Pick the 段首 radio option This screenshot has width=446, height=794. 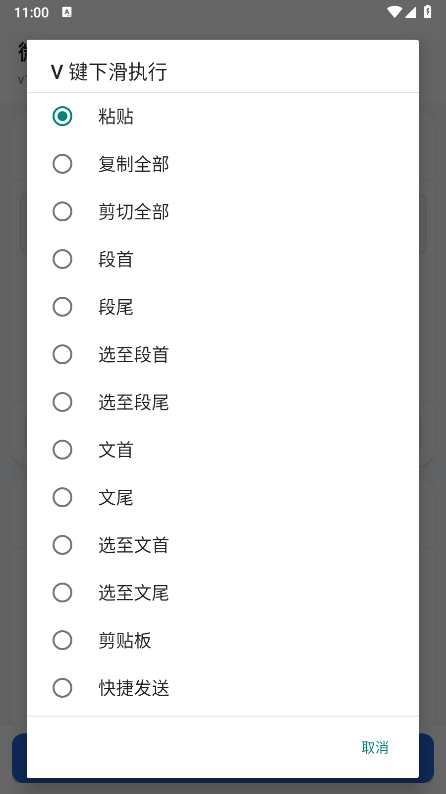coord(223,259)
